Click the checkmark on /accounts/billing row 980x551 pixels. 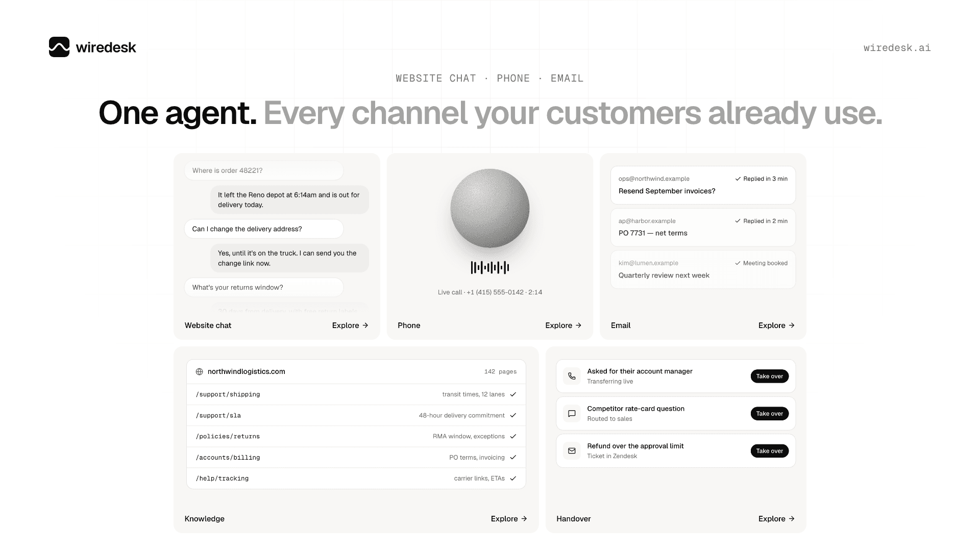[513, 457]
